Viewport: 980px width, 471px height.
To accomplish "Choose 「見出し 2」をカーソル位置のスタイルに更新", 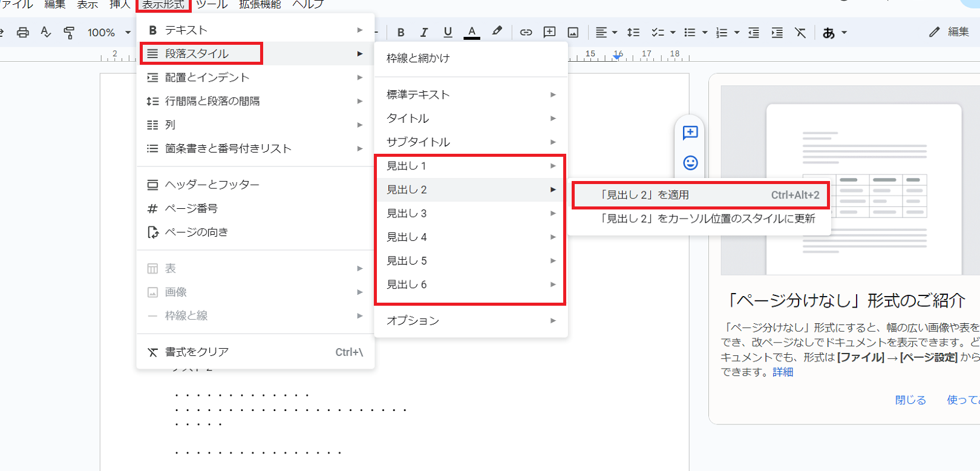I will click(700, 219).
